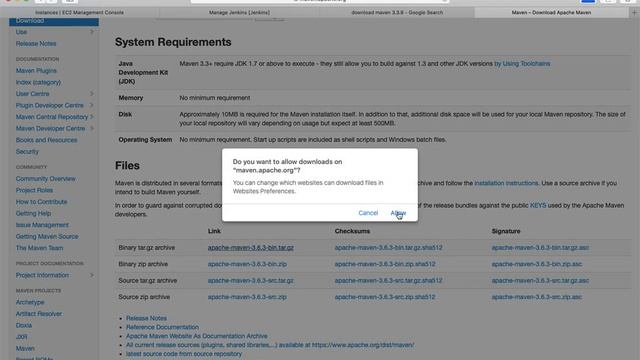Open apache-maven-3.6.3-bin.zip.sha512 checksum
Viewport: 640px width, 360px height.
coord(385,264)
